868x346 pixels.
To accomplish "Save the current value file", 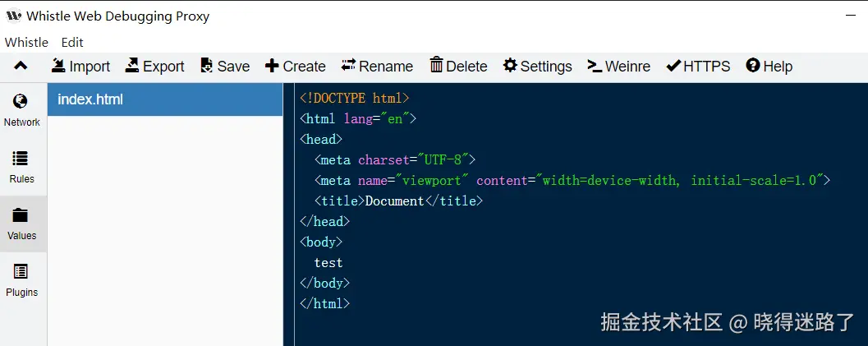I will (224, 67).
